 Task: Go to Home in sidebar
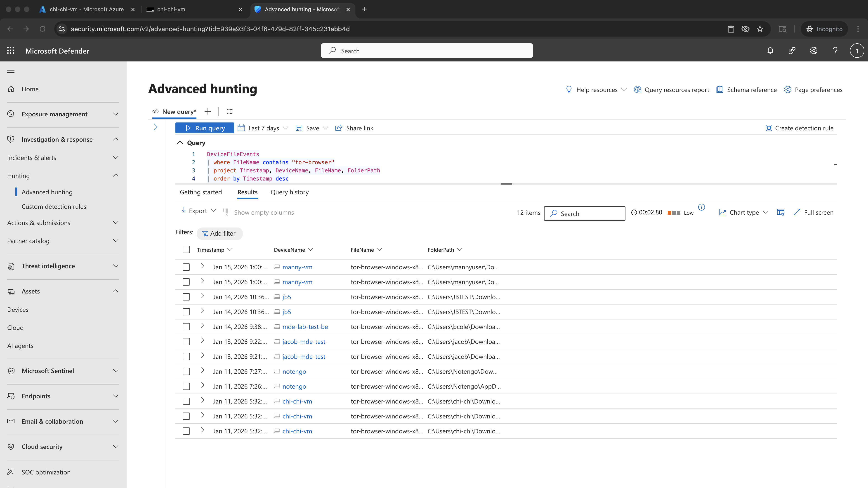point(30,89)
